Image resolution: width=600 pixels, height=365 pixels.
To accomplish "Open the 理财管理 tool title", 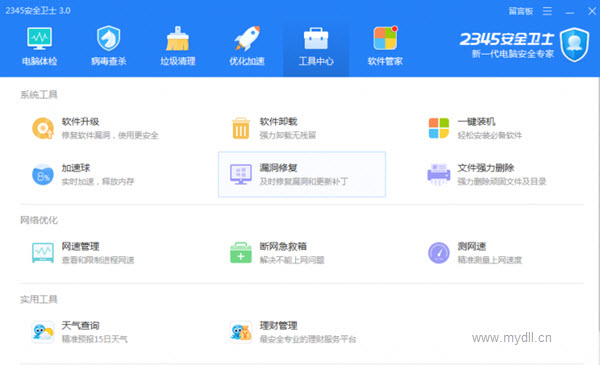I will (279, 326).
